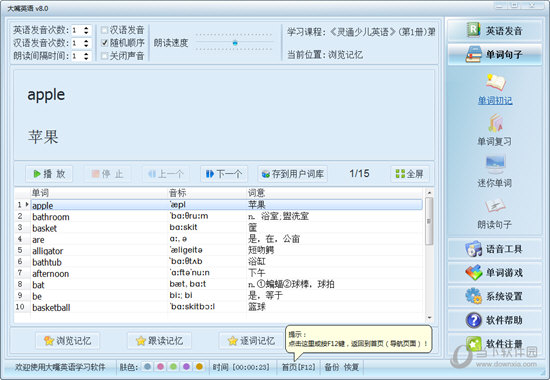The image size is (550, 380).
Task: Click 首页[F12] in status bar
Action: pyautogui.click(x=298, y=367)
